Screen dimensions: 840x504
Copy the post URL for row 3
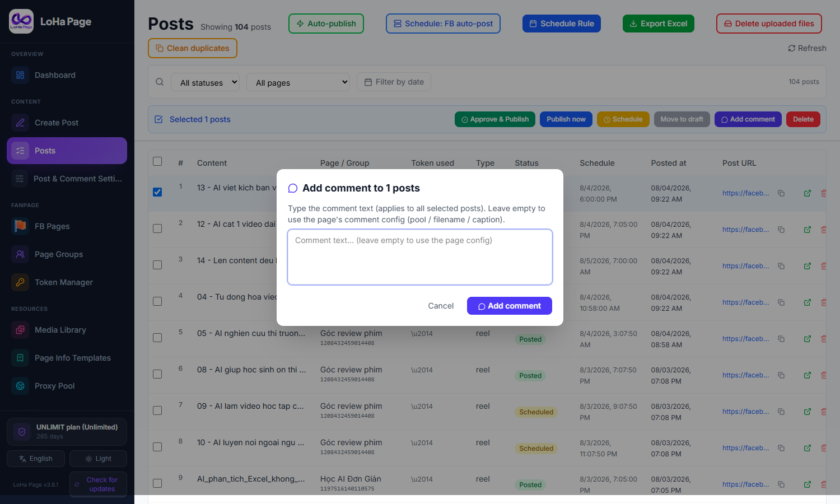781,266
